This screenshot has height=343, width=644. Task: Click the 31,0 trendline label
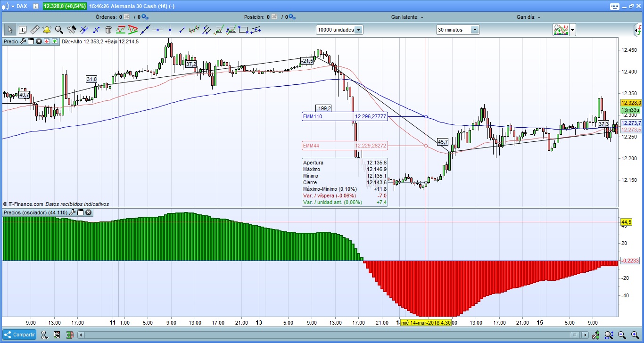click(91, 79)
